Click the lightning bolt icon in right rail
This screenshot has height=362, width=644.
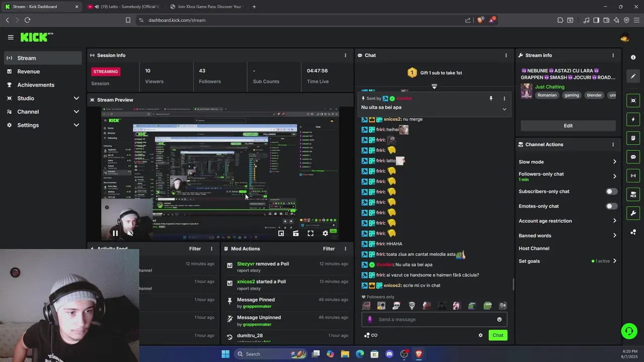[x=633, y=119]
